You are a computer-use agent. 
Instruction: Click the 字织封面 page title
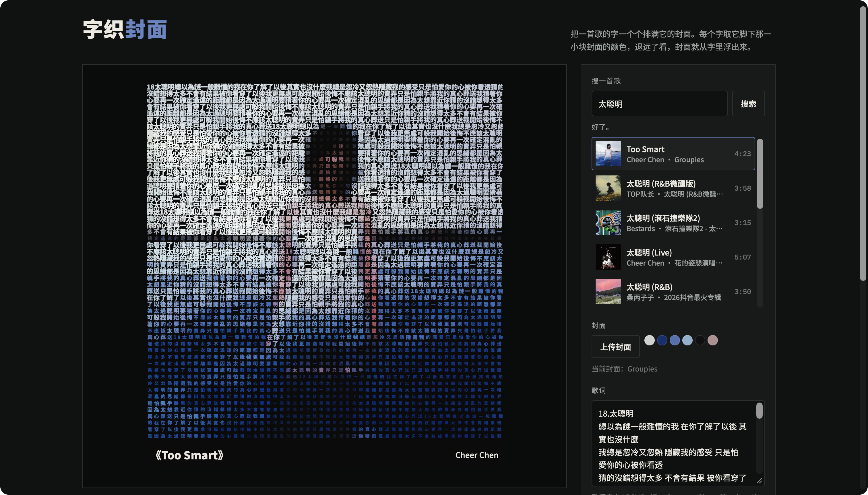click(125, 30)
